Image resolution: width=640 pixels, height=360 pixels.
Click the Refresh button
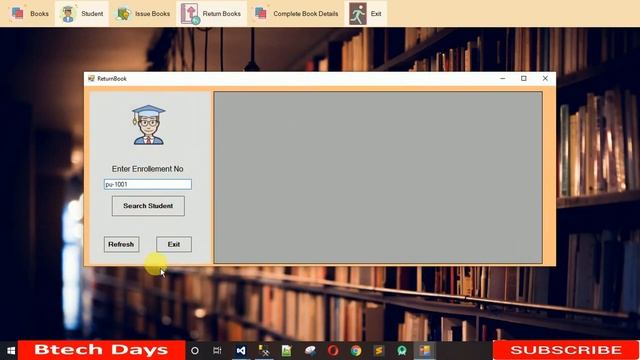pos(121,244)
